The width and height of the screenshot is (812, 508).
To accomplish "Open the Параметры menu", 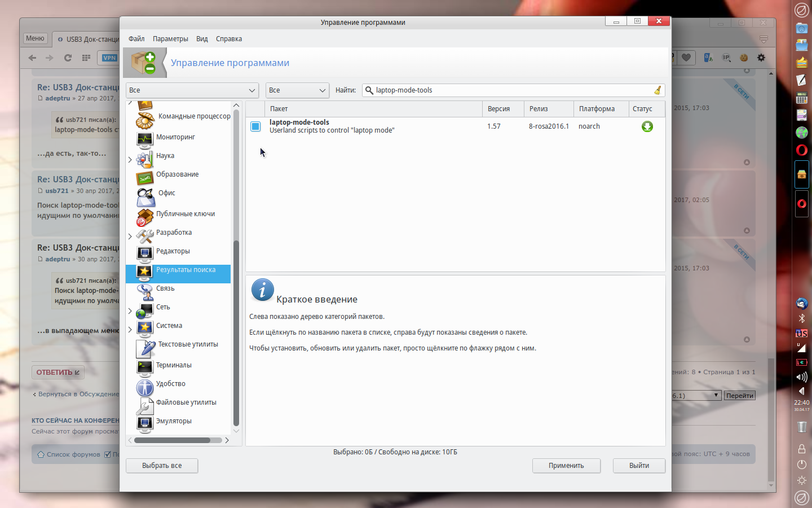I will coord(170,39).
